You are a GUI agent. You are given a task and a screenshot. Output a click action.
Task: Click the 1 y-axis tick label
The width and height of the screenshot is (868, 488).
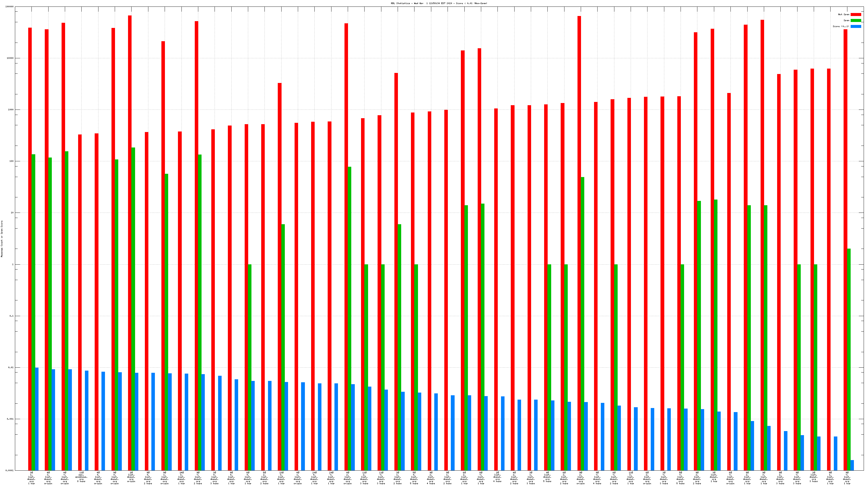pos(13,264)
